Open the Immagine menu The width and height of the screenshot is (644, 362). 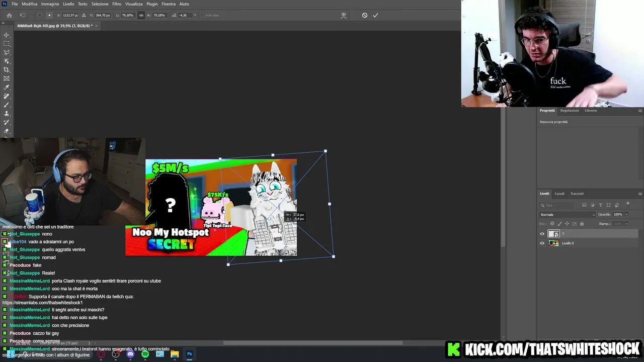50,4
